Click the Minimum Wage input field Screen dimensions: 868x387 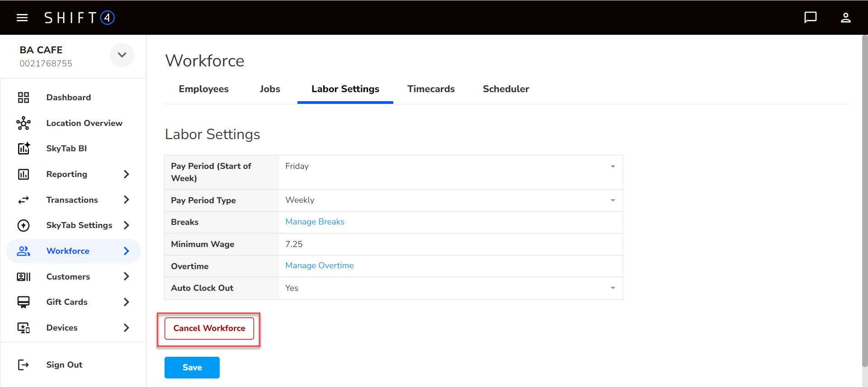[x=450, y=244]
